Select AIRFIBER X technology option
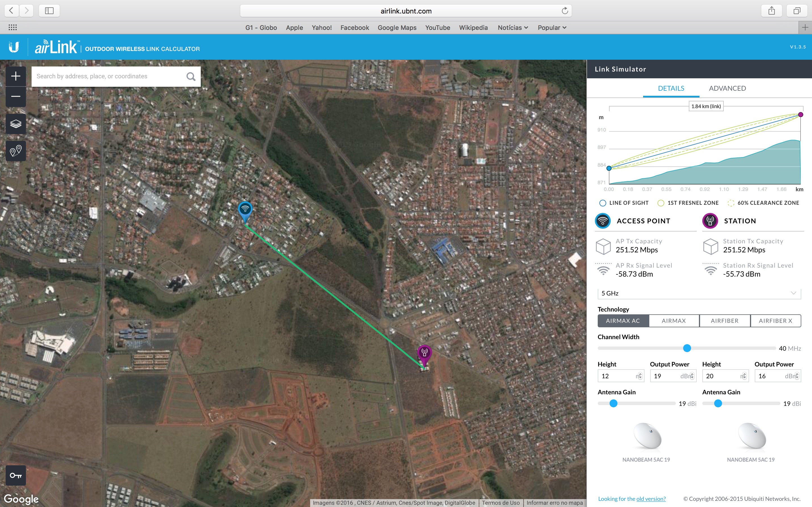Screen dimensions: 812x507 [x=775, y=321]
